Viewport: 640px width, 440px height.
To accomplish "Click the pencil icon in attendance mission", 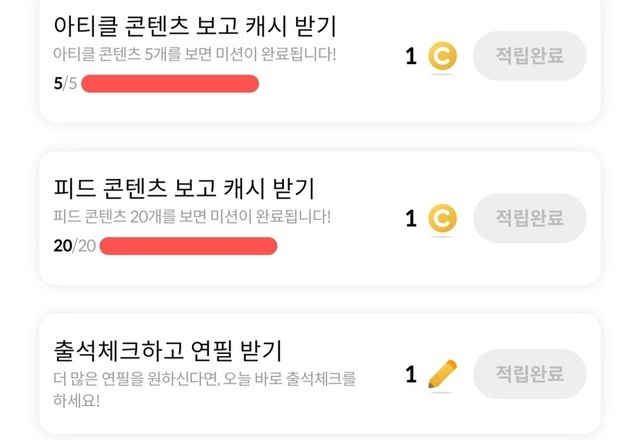I will 441,374.
